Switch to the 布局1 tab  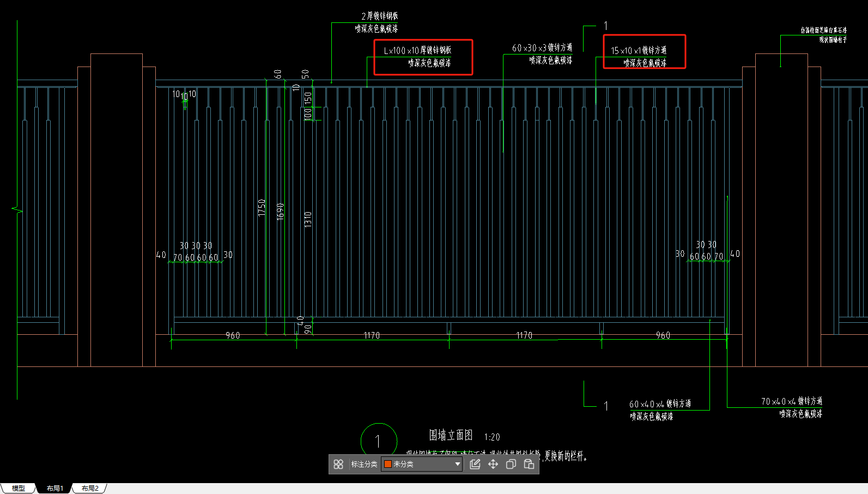pos(54,489)
